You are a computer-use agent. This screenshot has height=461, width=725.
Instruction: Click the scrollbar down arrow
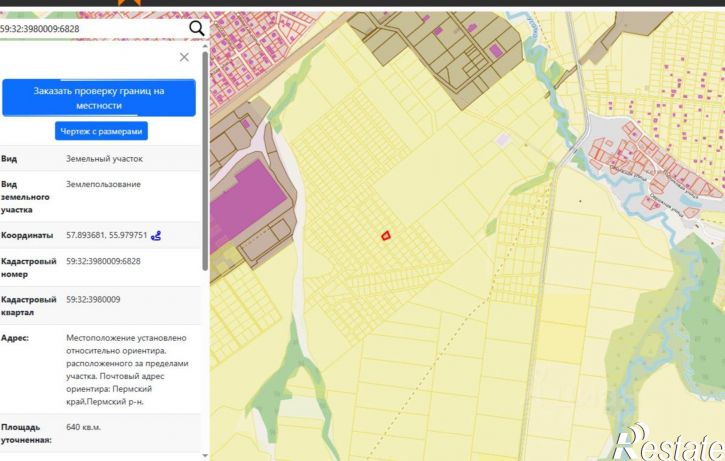[x=205, y=456]
